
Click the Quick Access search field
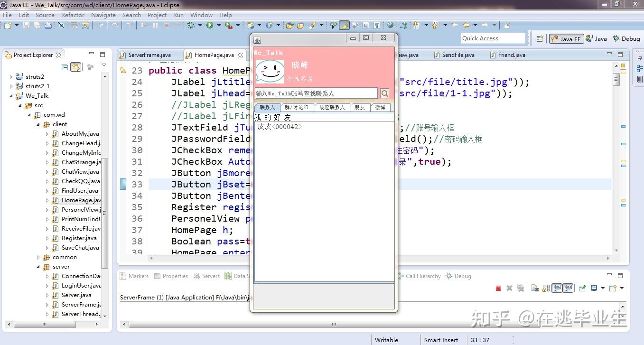point(493,38)
